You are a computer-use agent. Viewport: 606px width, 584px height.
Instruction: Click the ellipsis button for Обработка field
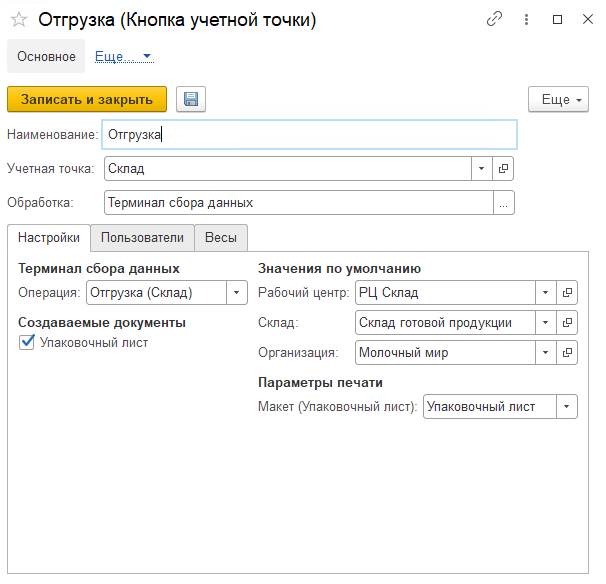(x=504, y=203)
